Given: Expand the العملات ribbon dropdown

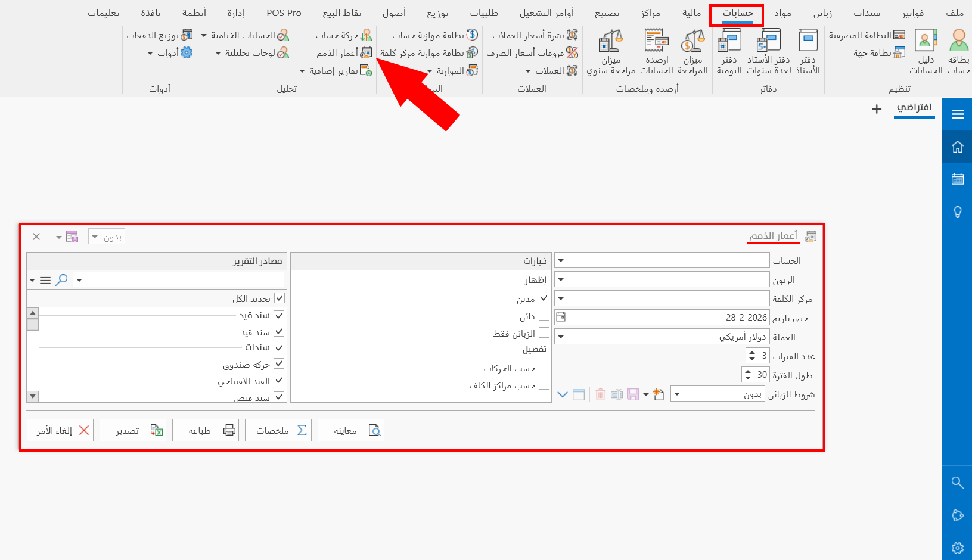Looking at the screenshot, I should click(551, 71).
